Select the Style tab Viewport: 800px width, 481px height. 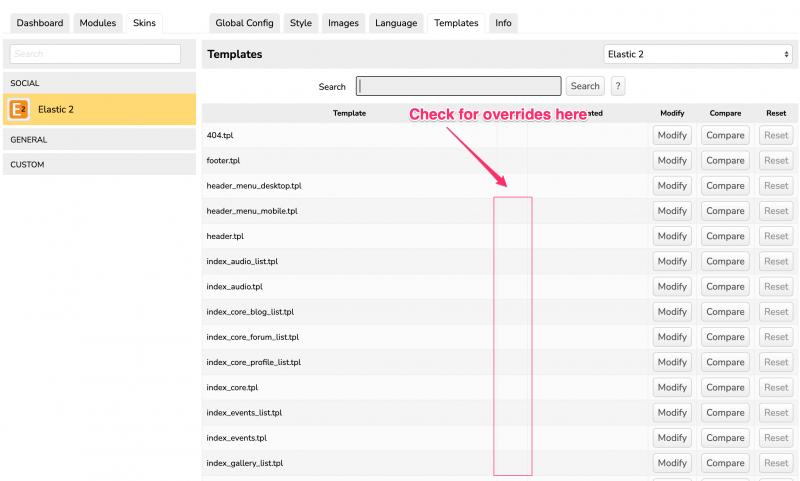(300, 23)
